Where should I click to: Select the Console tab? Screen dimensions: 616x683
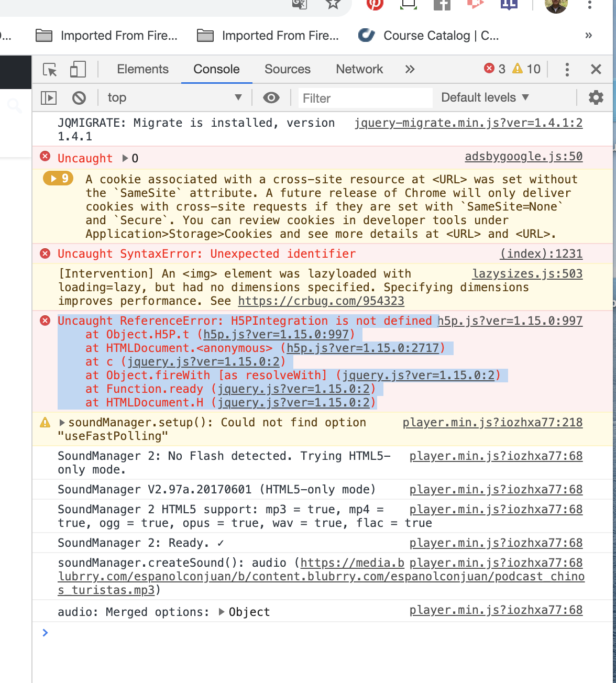pyautogui.click(x=216, y=69)
